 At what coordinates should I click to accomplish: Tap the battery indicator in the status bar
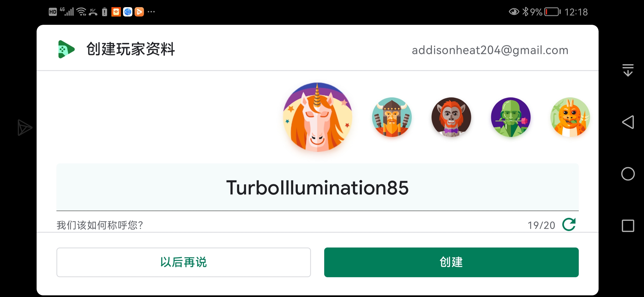coord(553,12)
